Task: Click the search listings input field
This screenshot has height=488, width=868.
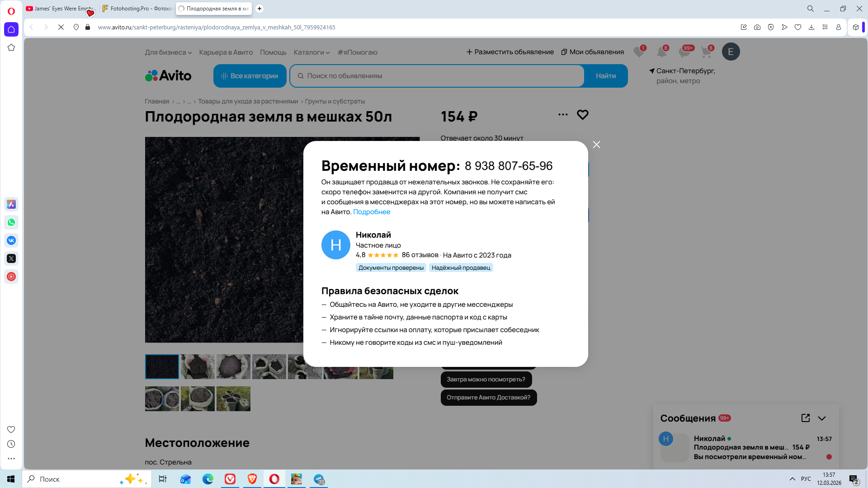Action: 436,76
